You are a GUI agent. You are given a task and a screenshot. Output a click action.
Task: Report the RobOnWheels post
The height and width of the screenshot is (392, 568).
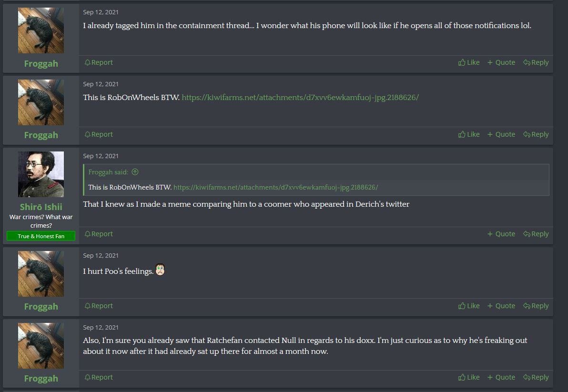[99, 134]
